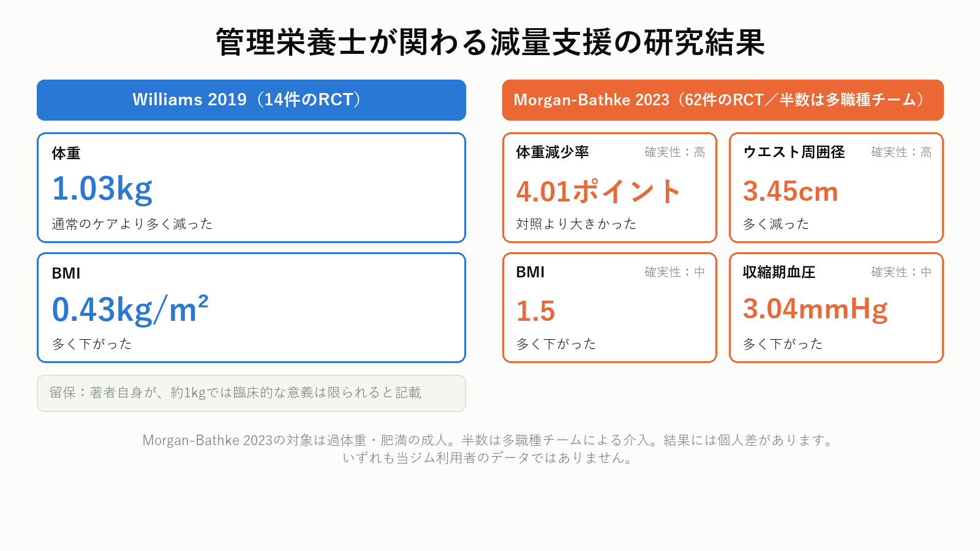The height and width of the screenshot is (551, 980).
Task: Click the 3.45cm value
Action: click(790, 191)
